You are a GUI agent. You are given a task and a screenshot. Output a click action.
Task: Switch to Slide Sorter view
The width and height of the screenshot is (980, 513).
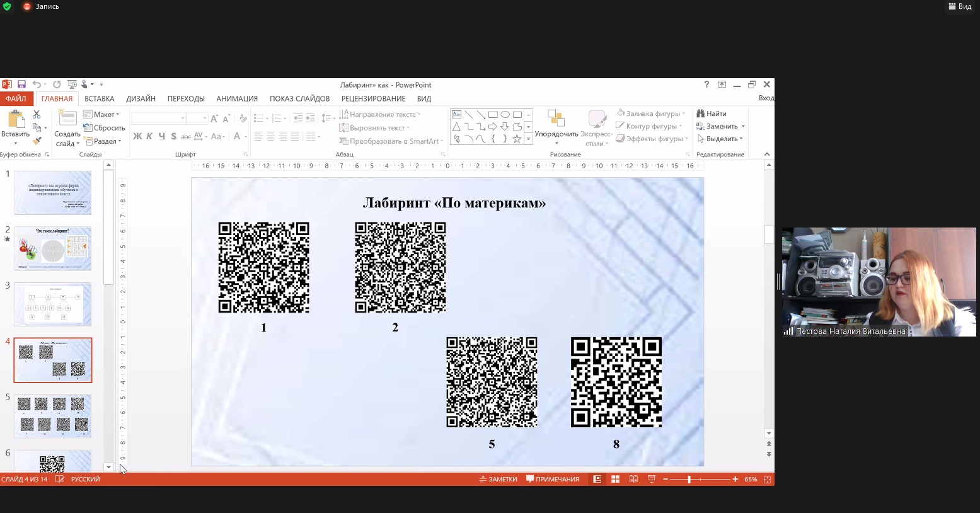coord(615,479)
